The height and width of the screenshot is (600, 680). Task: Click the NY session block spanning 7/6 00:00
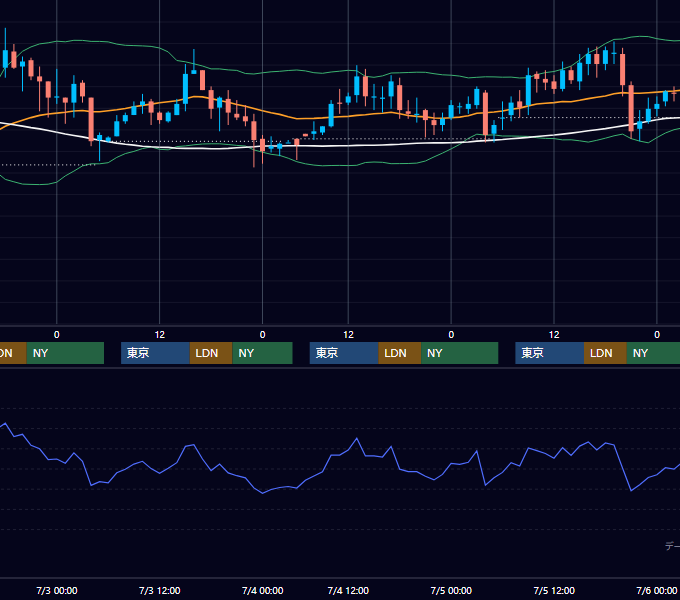(653, 353)
